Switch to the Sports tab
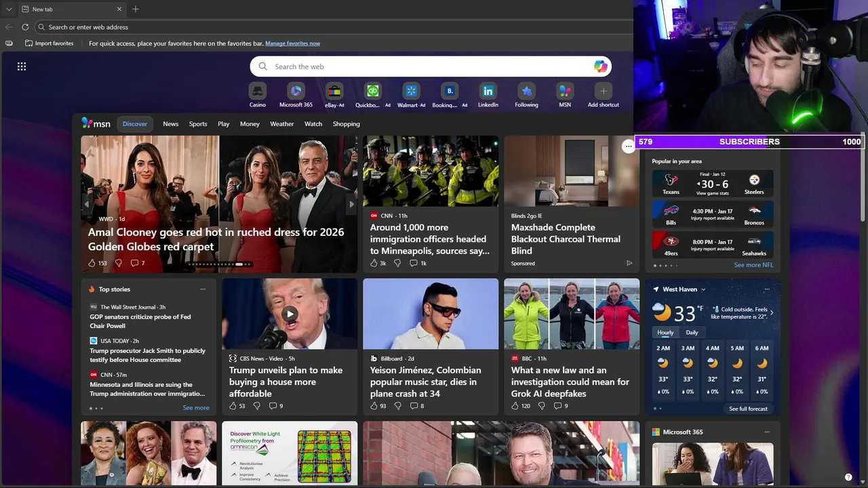This screenshot has height=488, width=868. (198, 124)
